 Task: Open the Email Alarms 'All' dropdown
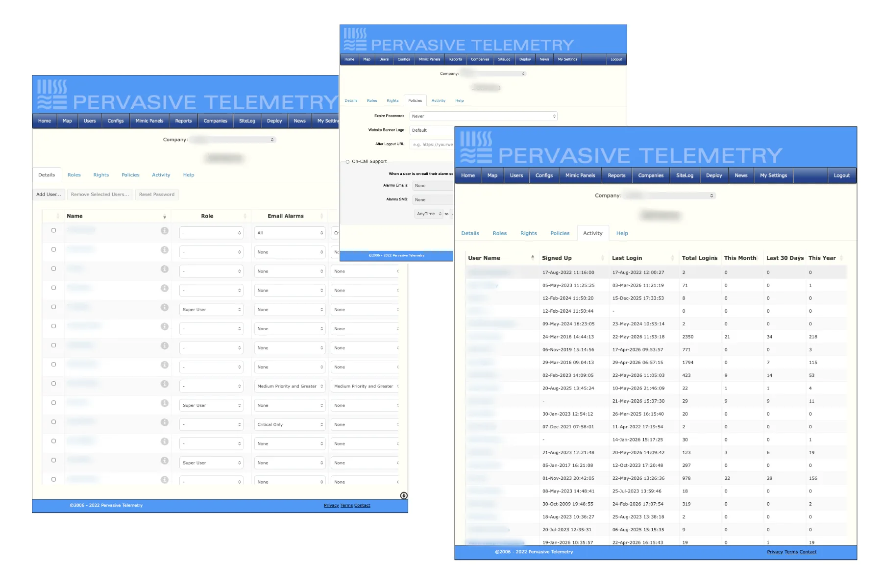290,233
